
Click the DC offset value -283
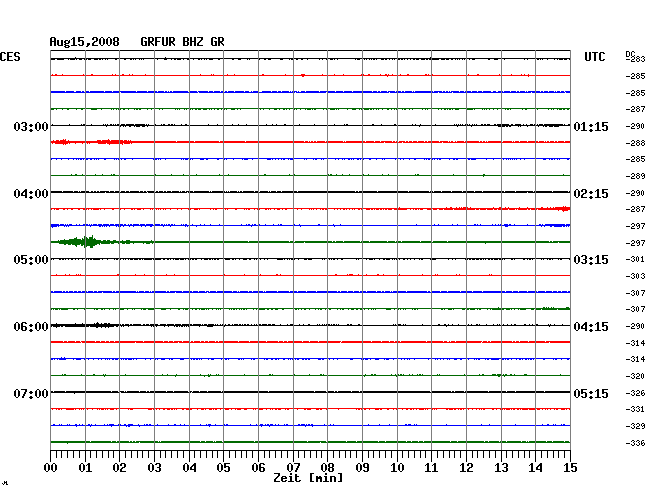636,59
